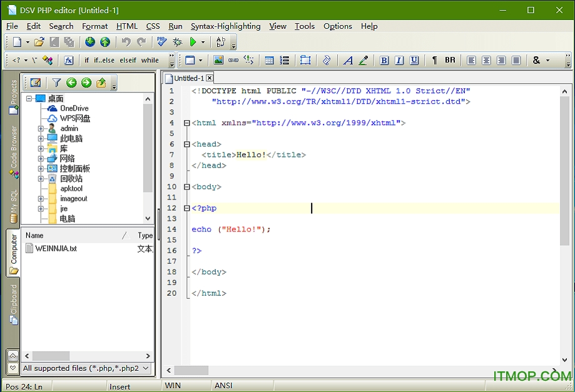Toggle bold formatting

click(x=384, y=60)
